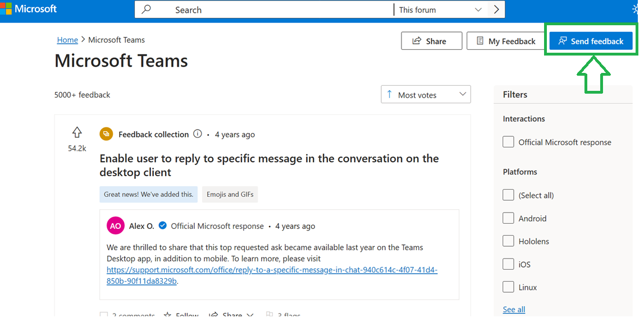Click the Share button at the top
Screen dimensions: 644x318
click(x=431, y=41)
